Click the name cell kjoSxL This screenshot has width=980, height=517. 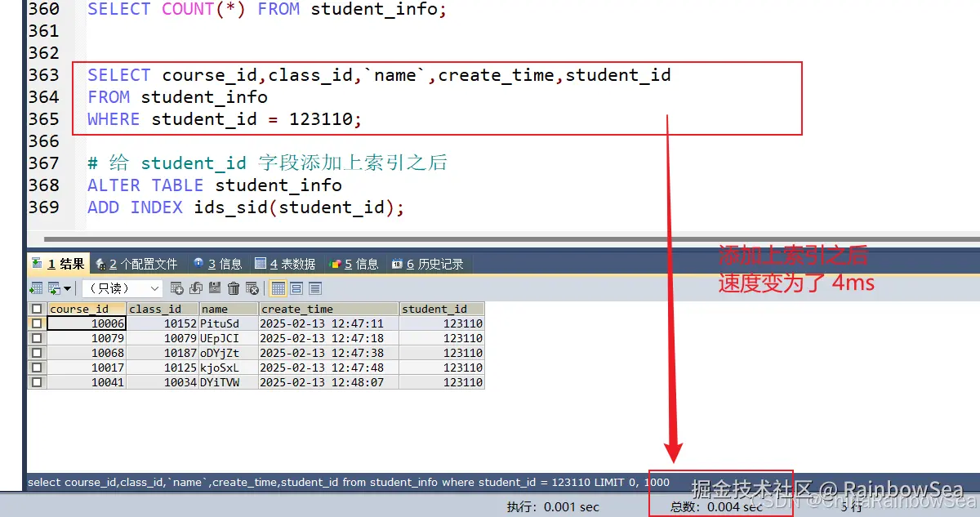229,368
